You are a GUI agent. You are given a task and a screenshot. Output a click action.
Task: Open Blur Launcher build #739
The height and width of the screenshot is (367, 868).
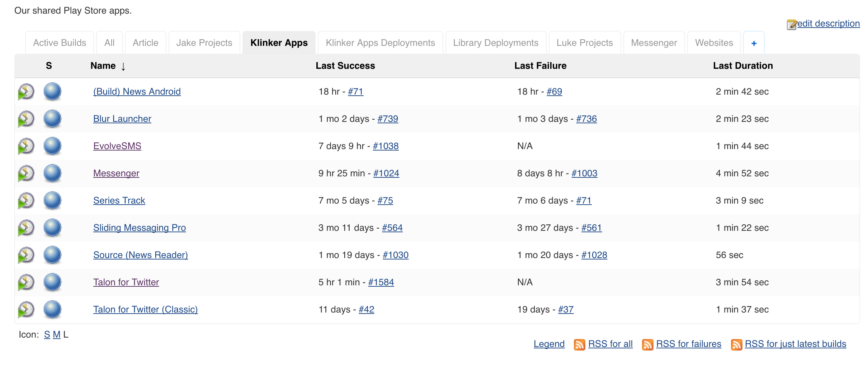click(x=388, y=119)
